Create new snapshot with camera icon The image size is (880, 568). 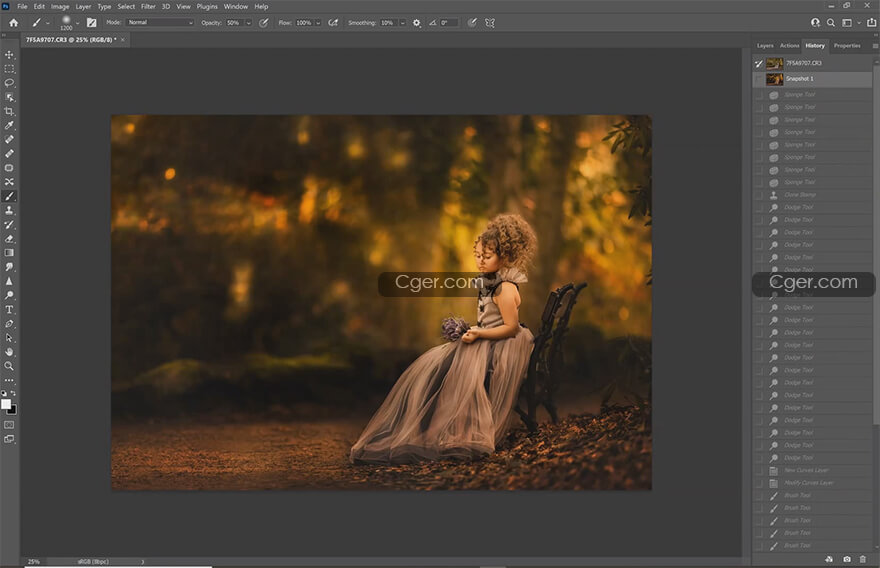(847, 559)
